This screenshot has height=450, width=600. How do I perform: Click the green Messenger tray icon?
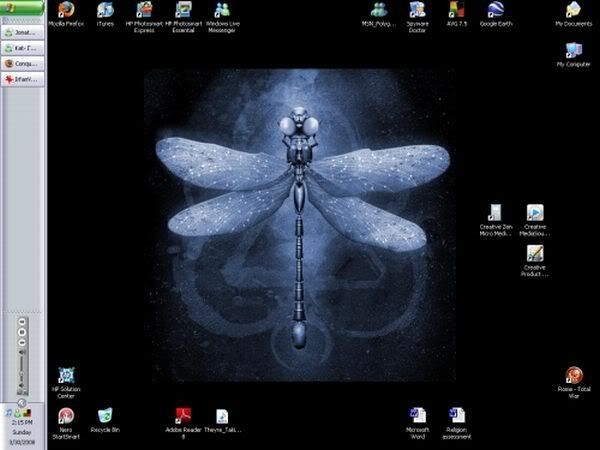click(x=17, y=413)
